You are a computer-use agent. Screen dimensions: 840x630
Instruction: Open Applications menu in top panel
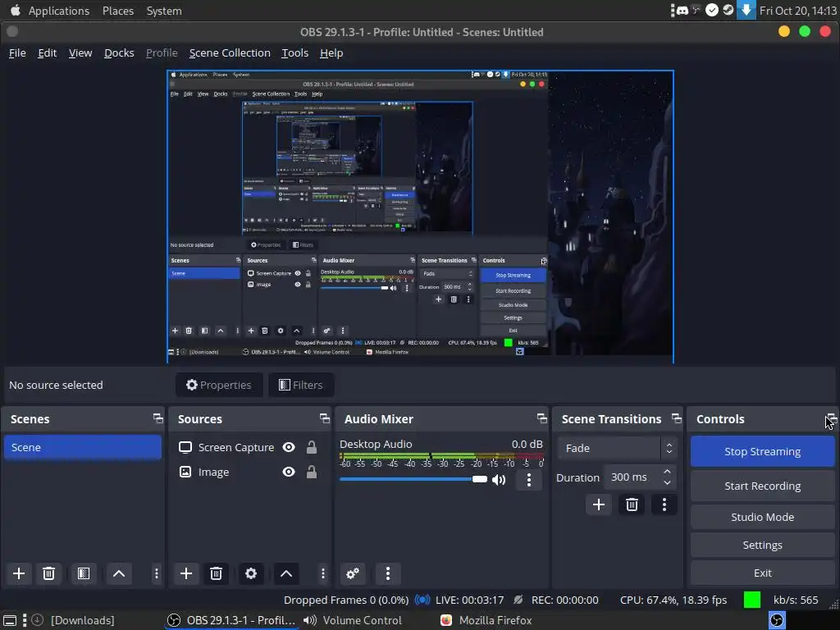click(x=59, y=11)
